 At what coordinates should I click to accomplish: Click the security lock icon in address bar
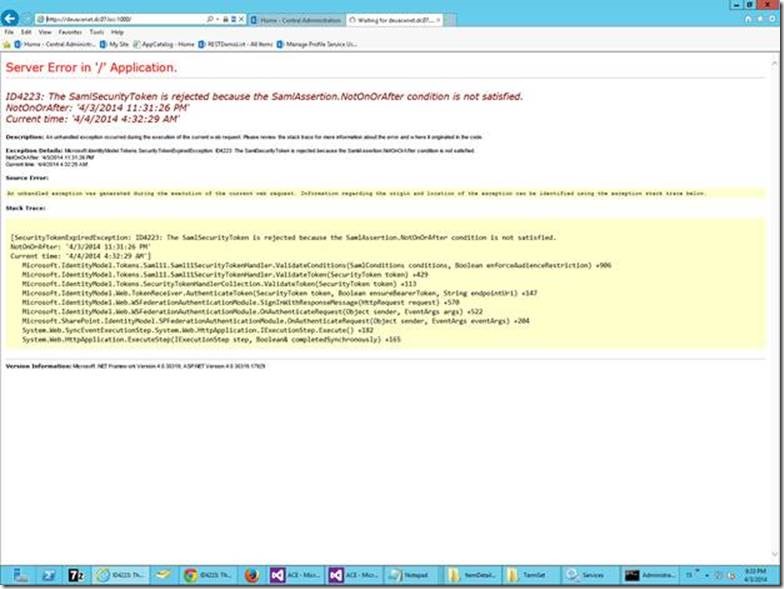pos(226,19)
